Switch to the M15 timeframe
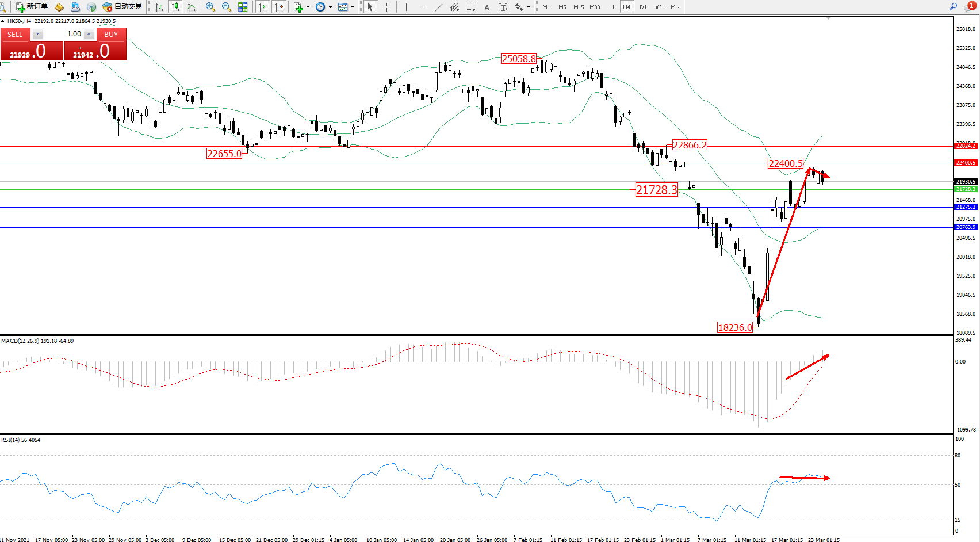Image resolution: width=980 pixels, height=542 pixels. [579, 7]
